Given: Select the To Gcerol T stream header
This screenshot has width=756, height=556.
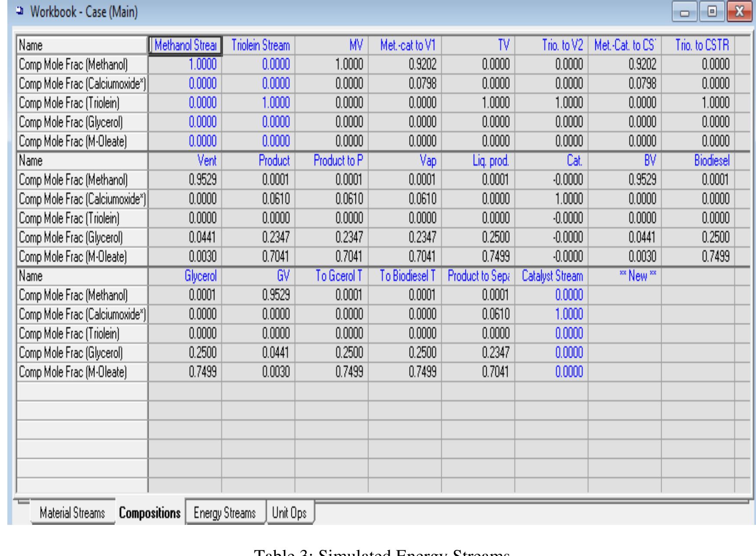Looking at the screenshot, I should pyautogui.click(x=332, y=276).
